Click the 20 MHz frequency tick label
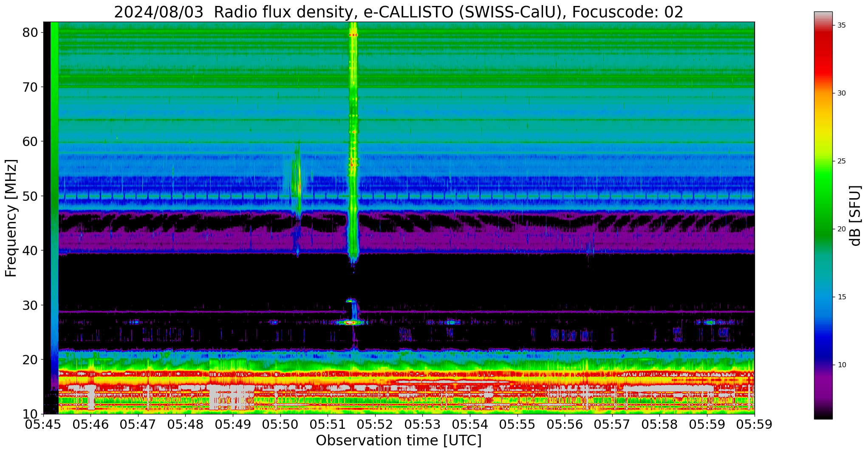The height and width of the screenshot is (453, 868). 30,360
